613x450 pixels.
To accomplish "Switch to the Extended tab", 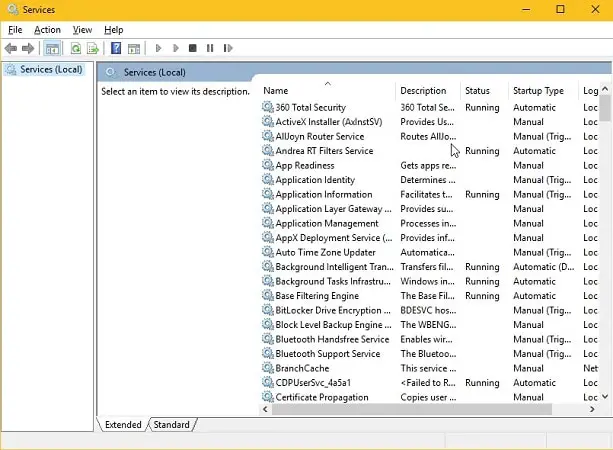I will [123, 425].
